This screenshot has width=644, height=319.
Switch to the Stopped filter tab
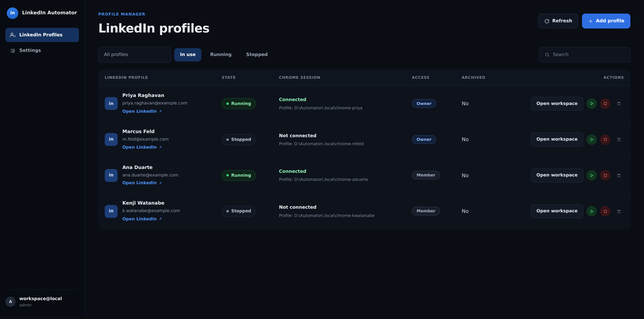257,55
